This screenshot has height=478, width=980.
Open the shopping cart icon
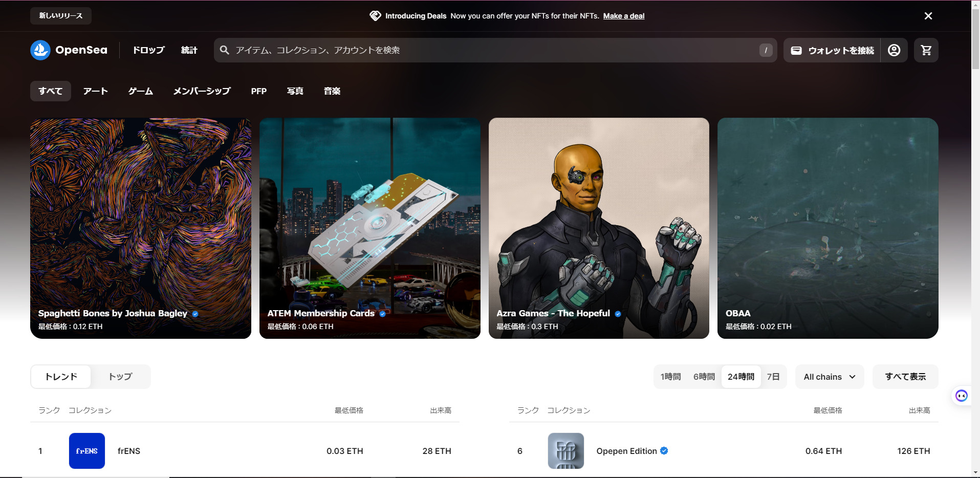click(x=926, y=50)
